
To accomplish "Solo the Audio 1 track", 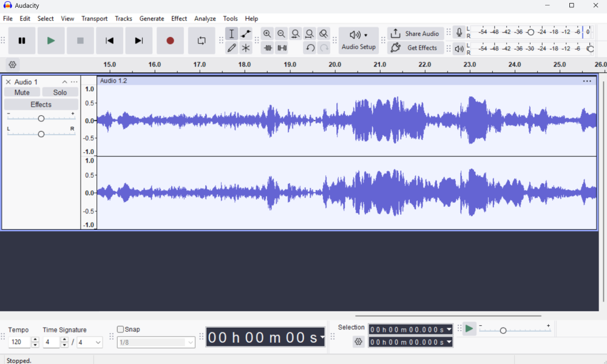I will coord(60,92).
